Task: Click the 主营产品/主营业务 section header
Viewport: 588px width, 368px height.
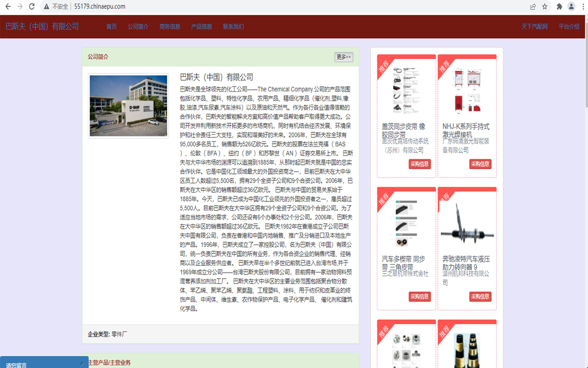Action: pyautogui.click(x=109, y=363)
